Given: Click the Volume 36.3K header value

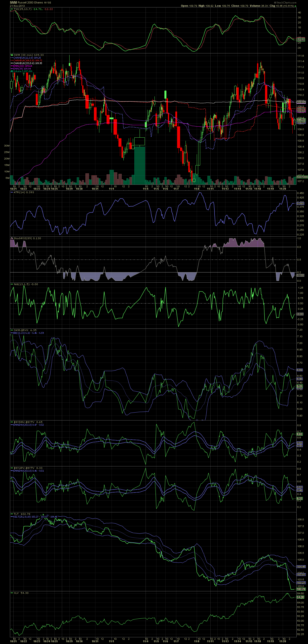Looking at the screenshot, I should point(259,6).
